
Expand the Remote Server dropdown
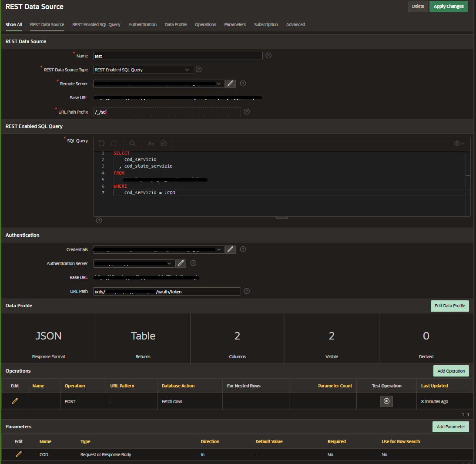click(x=218, y=84)
